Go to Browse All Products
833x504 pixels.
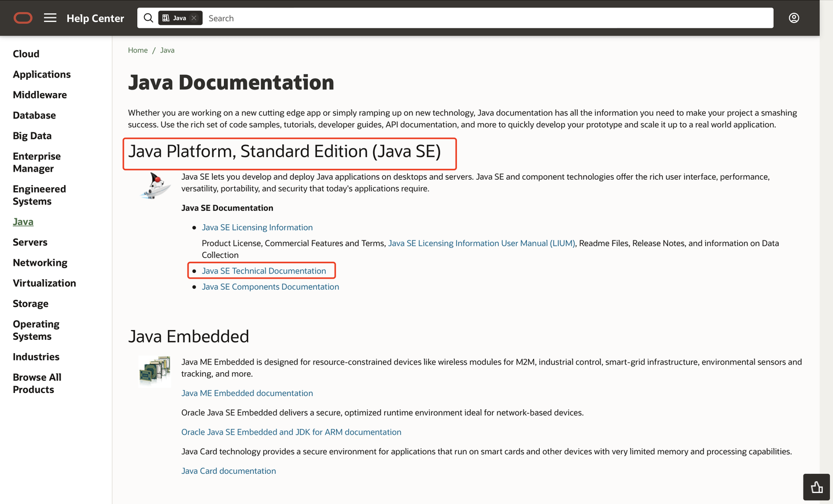[37, 383]
